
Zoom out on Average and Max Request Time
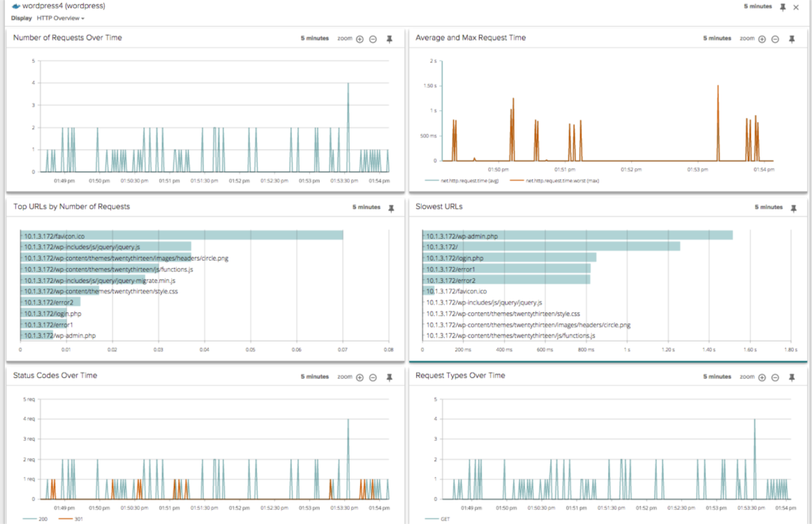coord(776,40)
